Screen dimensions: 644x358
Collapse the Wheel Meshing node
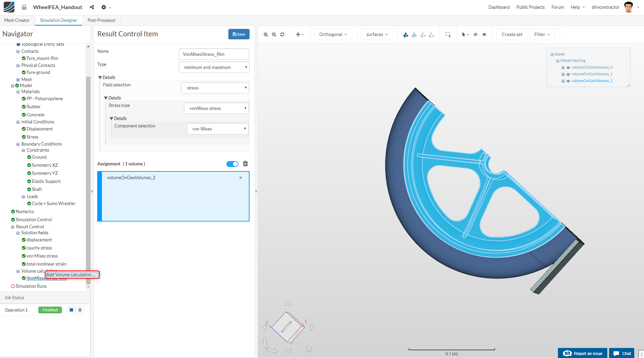(x=558, y=61)
